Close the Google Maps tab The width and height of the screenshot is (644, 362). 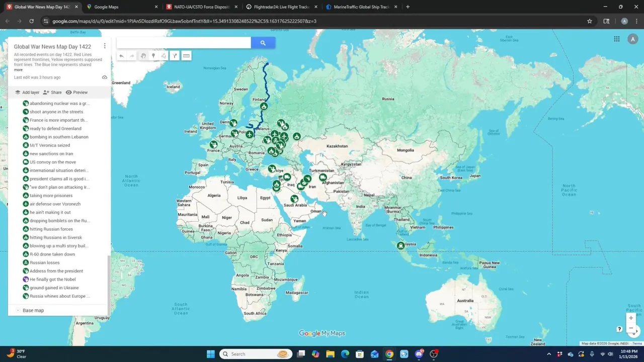click(156, 7)
